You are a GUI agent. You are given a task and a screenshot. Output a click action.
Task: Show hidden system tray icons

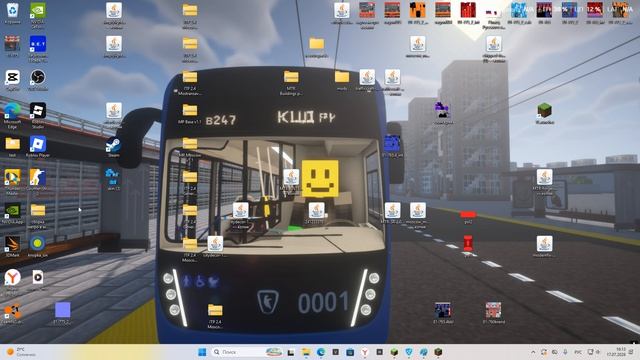(x=533, y=352)
